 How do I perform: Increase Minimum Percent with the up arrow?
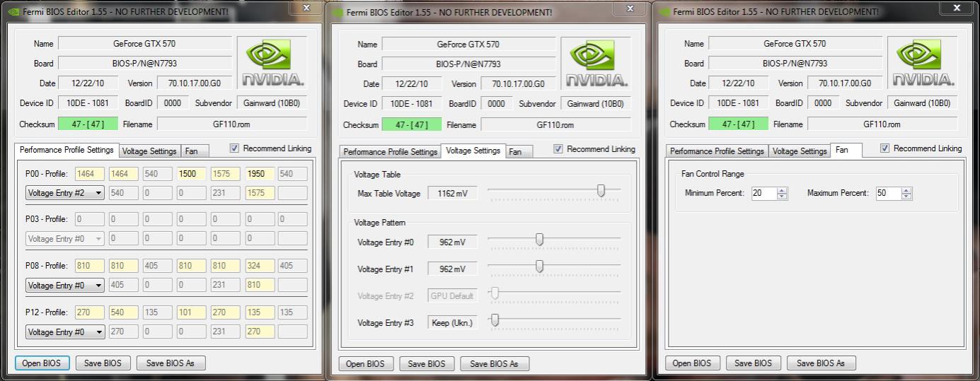[x=781, y=190]
